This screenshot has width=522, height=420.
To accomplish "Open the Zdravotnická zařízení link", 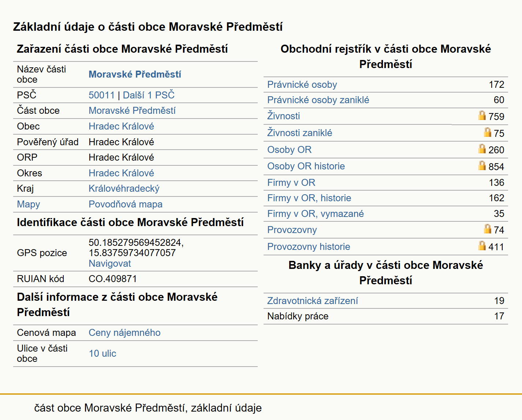I will [x=313, y=301].
